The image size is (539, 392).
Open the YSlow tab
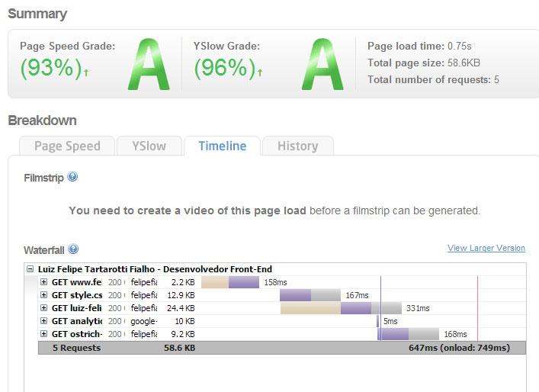(x=149, y=146)
